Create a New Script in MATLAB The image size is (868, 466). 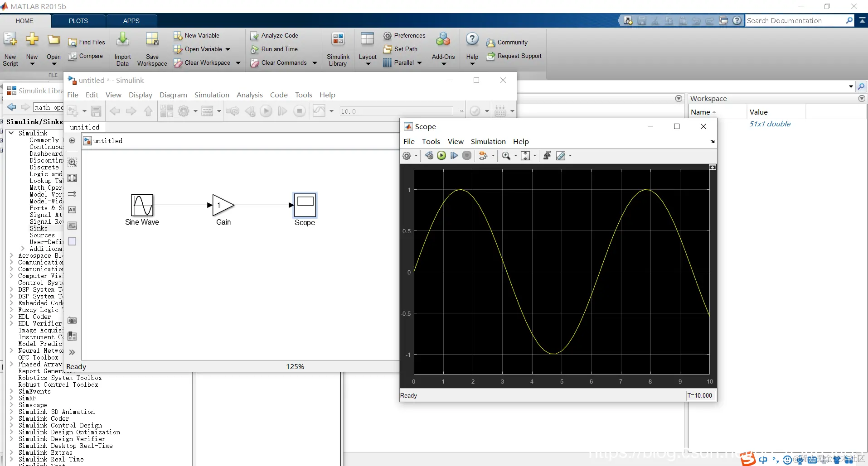coord(10,49)
